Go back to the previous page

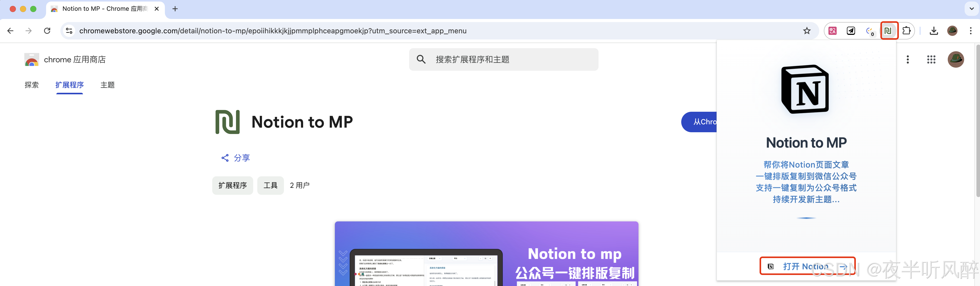click(10, 31)
